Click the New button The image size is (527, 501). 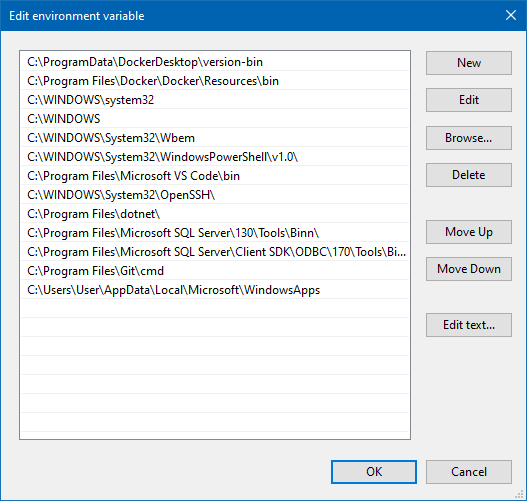(469, 63)
